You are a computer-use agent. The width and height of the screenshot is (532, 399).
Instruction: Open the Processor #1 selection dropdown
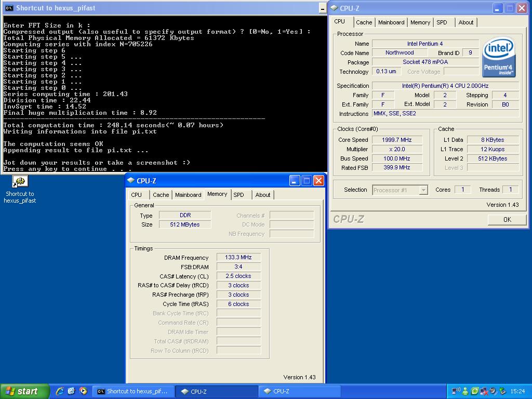tap(400, 190)
